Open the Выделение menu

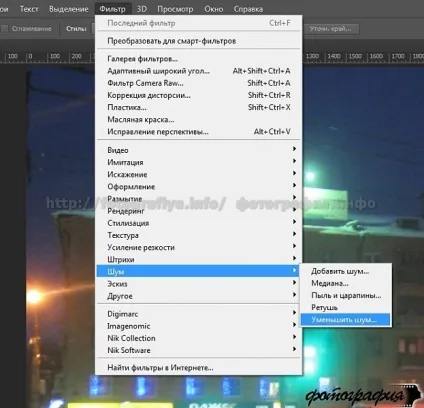tap(69, 9)
